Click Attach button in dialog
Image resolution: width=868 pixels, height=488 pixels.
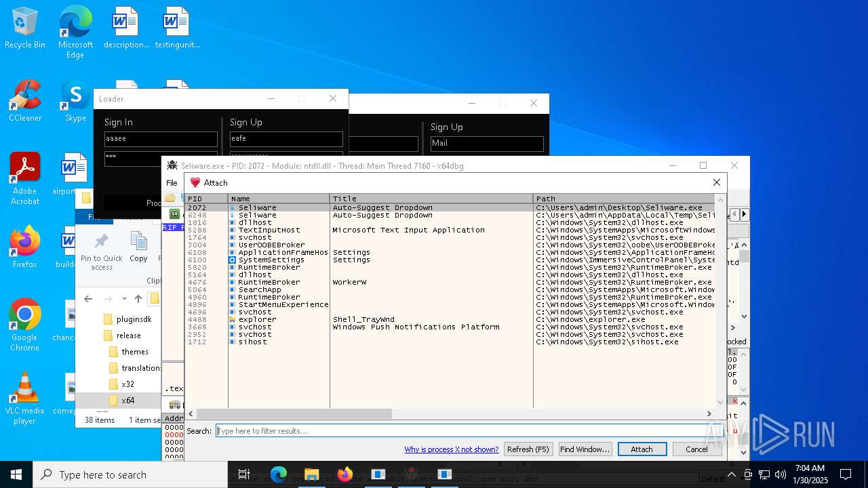[x=642, y=449]
